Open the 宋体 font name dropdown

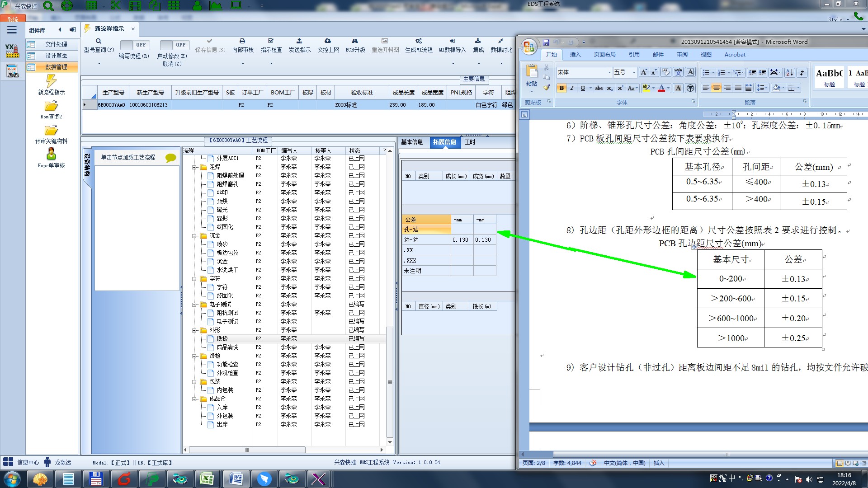point(609,72)
